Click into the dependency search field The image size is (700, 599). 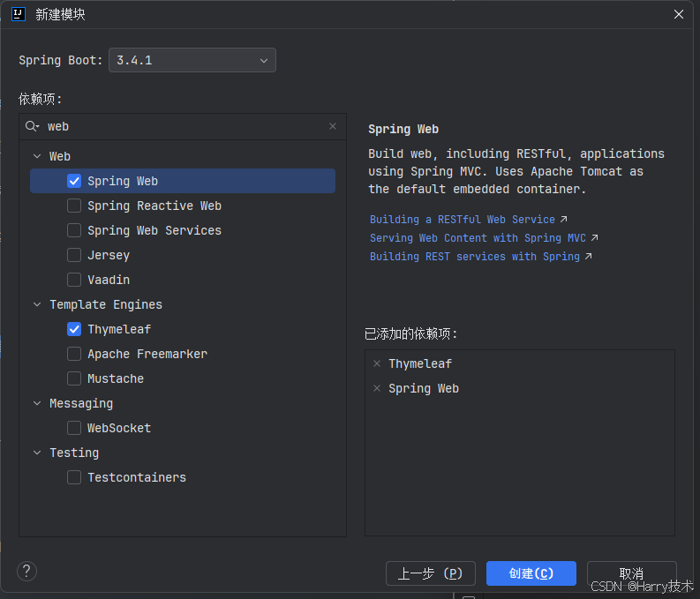pos(183,126)
